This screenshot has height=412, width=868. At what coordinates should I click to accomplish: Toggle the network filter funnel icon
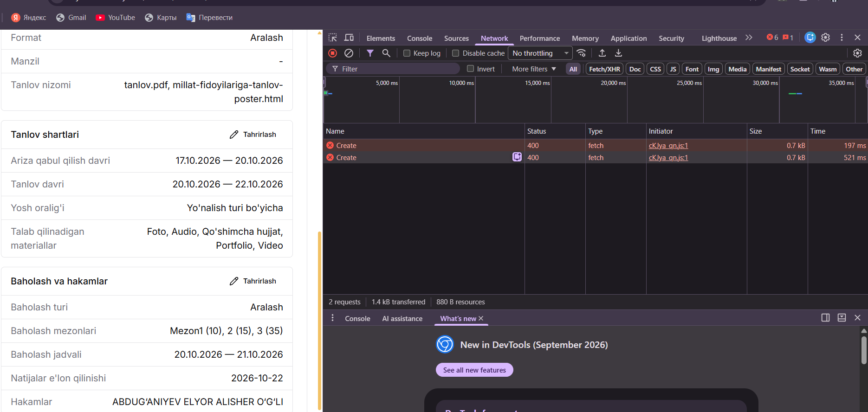370,53
